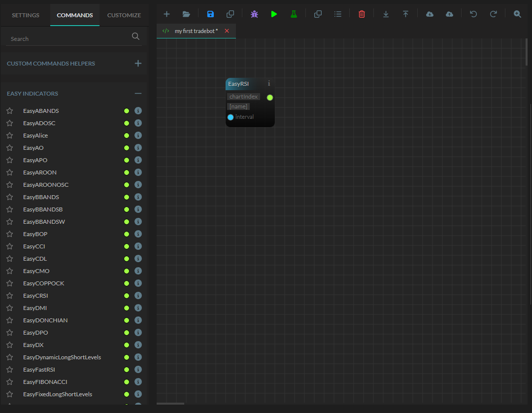532x413 pixels.
Task: Star the EasyAO indicator
Action: [9, 147]
